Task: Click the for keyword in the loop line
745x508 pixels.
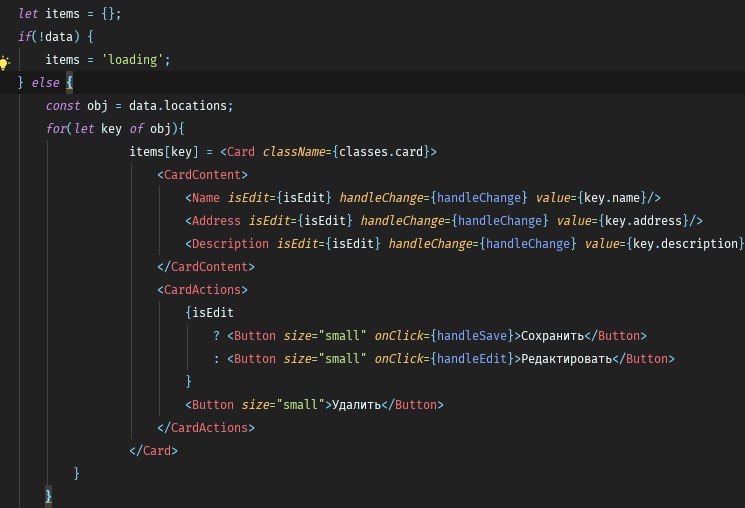Action: tap(56, 129)
